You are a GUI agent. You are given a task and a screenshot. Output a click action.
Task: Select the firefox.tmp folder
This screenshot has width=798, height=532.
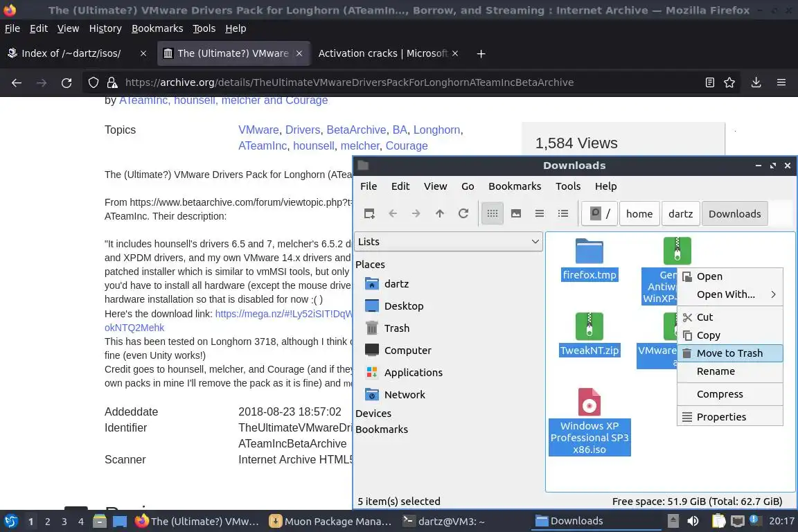[589, 260]
